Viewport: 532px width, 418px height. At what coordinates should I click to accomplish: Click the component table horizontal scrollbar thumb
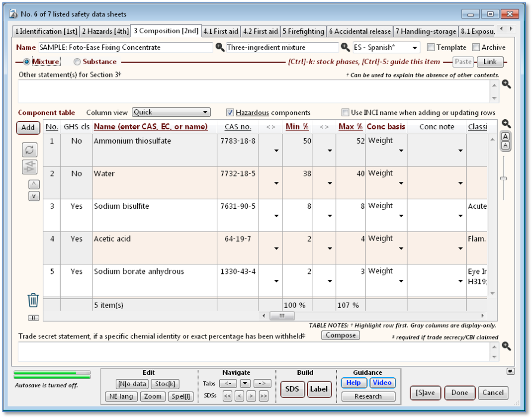(x=282, y=316)
